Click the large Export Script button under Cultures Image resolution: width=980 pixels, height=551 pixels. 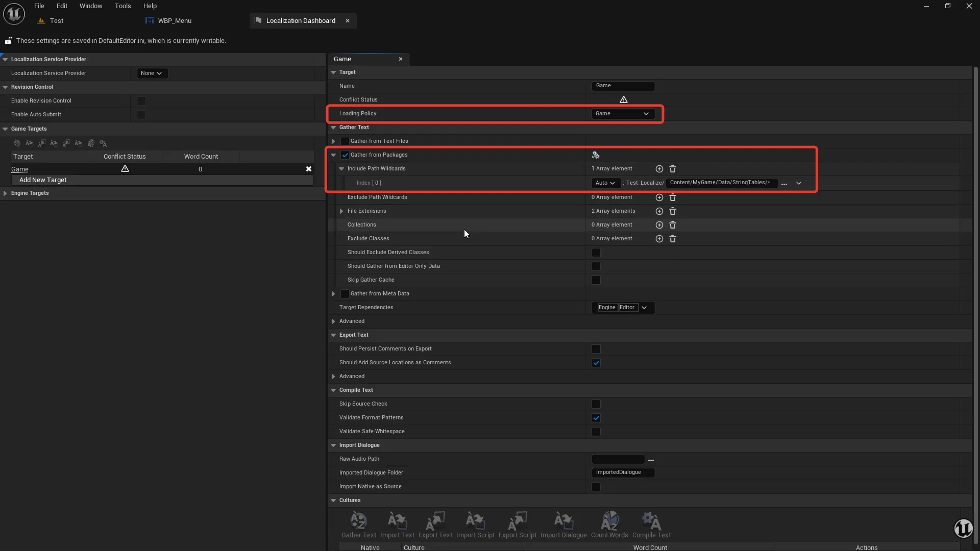click(518, 525)
